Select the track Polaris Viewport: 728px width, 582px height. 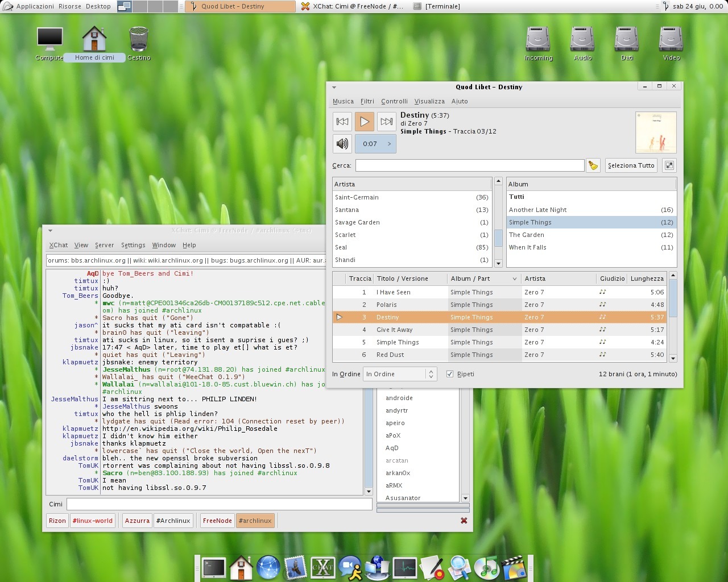click(500, 305)
